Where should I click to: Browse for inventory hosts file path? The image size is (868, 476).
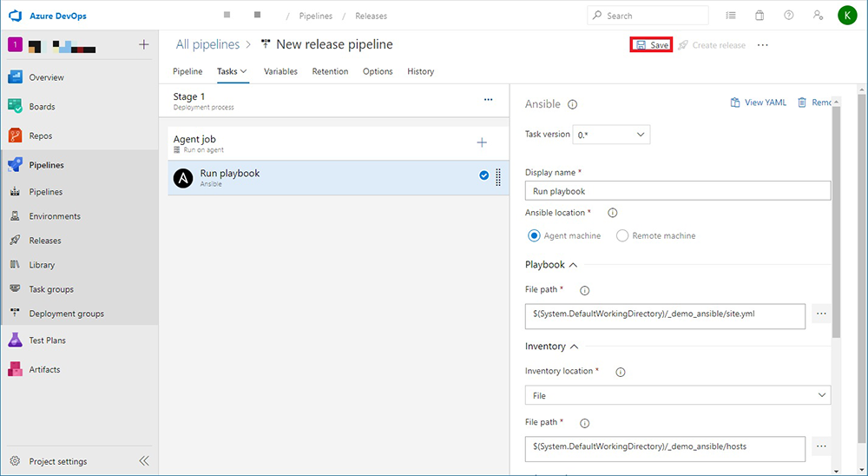click(821, 446)
